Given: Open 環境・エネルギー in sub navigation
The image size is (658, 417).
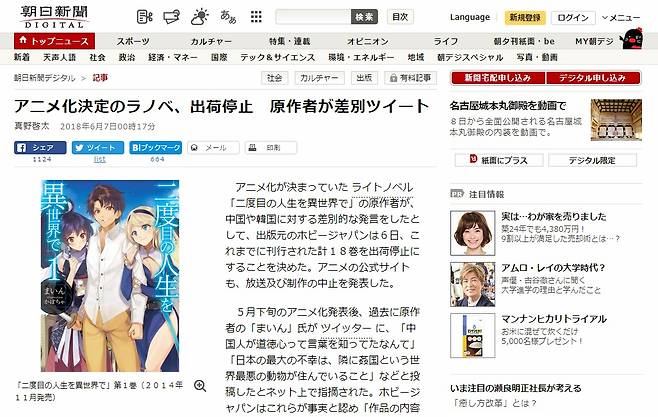Looking at the screenshot, I should click(361, 57).
